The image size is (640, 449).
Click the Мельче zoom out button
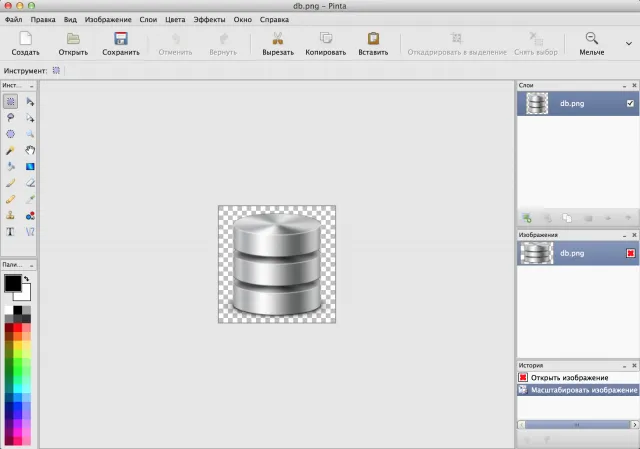point(591,44)
